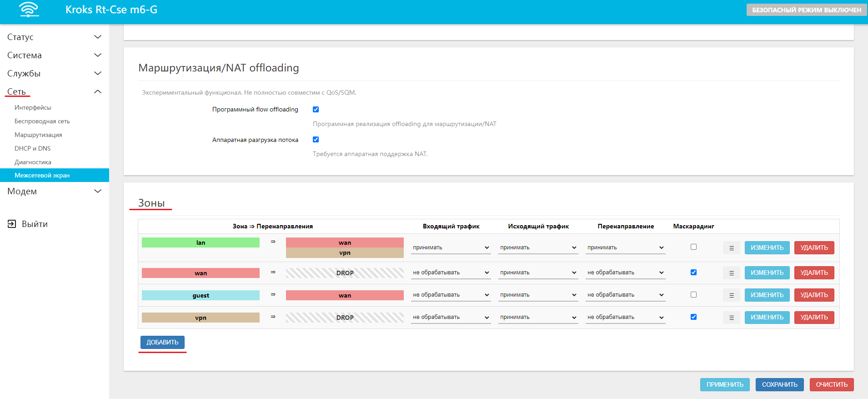868x399 pixels.
Task: Click the Kroks Wi-Fi logo icon
Action: coord(29,10)
